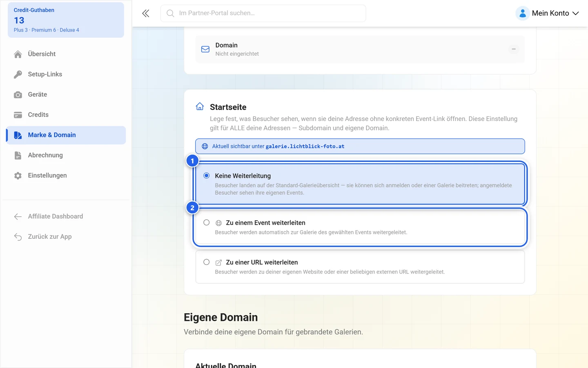Viewport: 588px width, 368px height.
Task: Click the Zu einer URL weiterleiten label
Action: 262,263
